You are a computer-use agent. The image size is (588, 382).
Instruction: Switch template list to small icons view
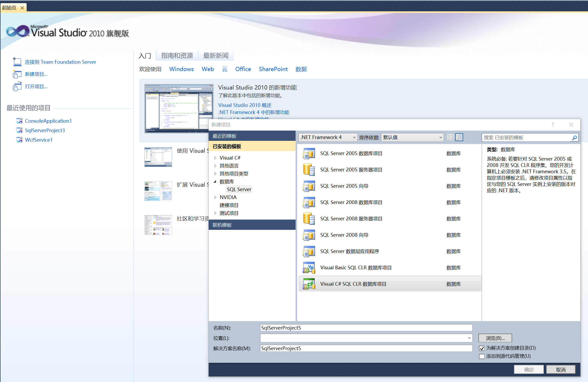450,137
